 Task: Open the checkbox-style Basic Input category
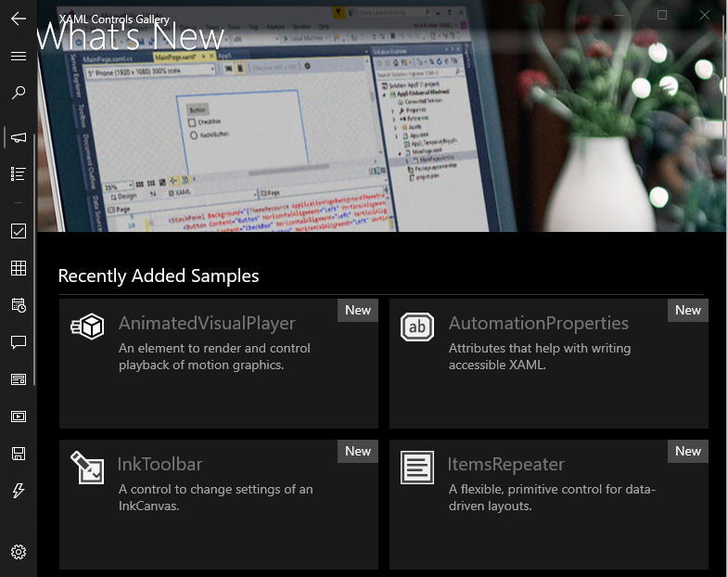click(x=19, y=231)
